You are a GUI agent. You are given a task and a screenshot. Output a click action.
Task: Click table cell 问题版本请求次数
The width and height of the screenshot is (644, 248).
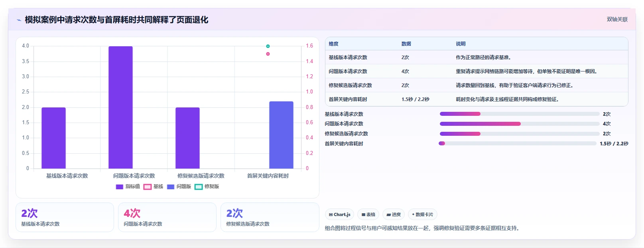pos(348,71)
